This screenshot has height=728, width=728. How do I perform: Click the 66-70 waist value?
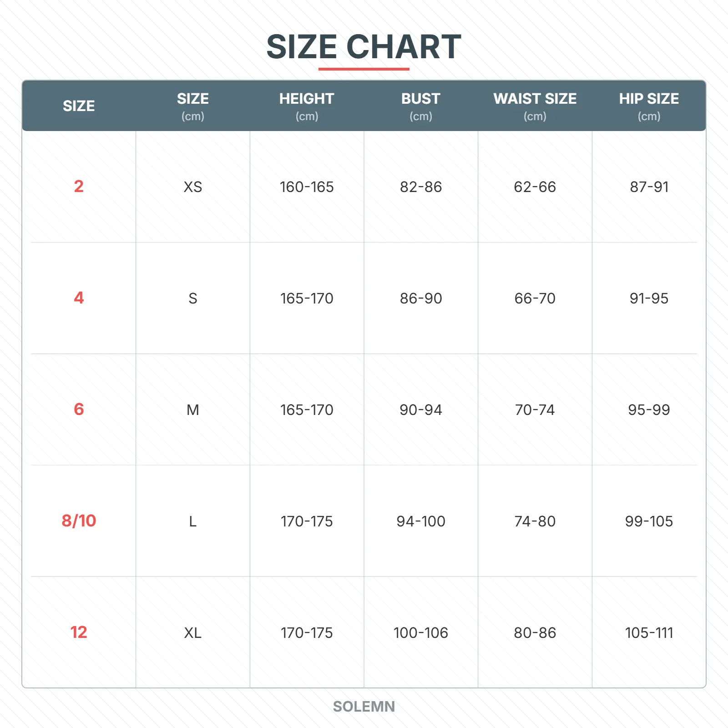[x=535, y=298]
